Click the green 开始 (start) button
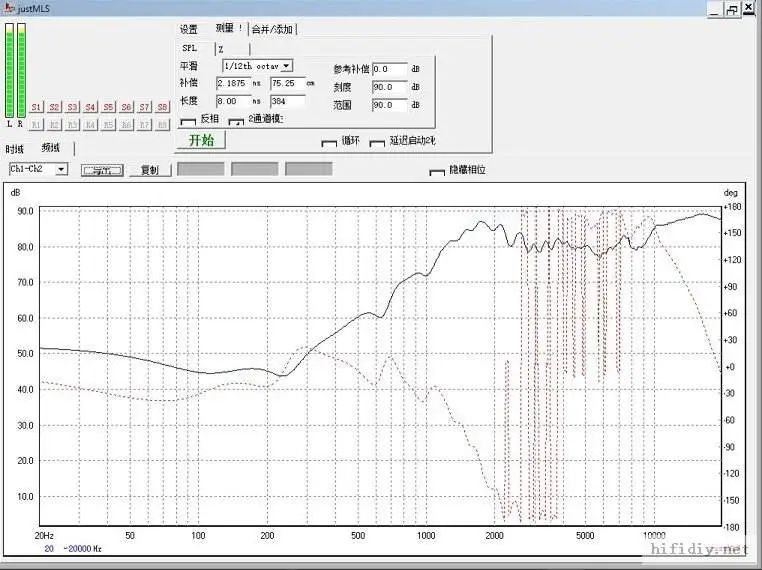The height and width of the screenshot is (570, 762). point(201,140)
